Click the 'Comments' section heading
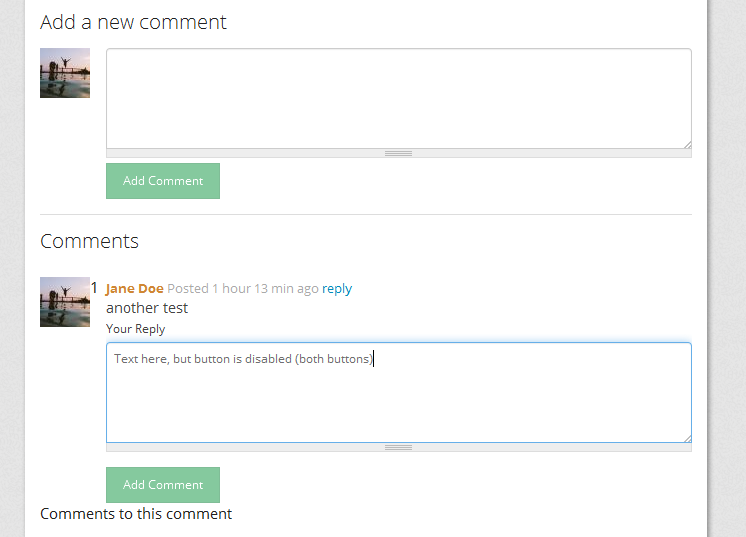The image size is (746, 537). pos(89,241)
